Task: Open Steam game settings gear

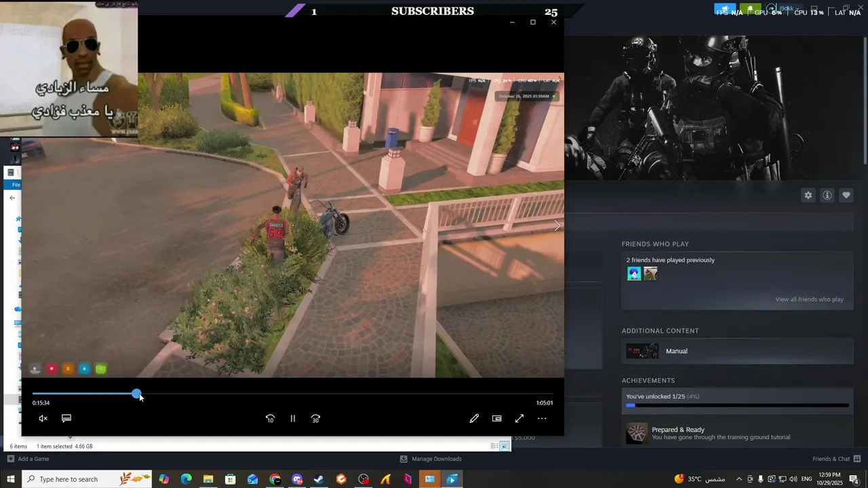Action: tap(808, 195)
